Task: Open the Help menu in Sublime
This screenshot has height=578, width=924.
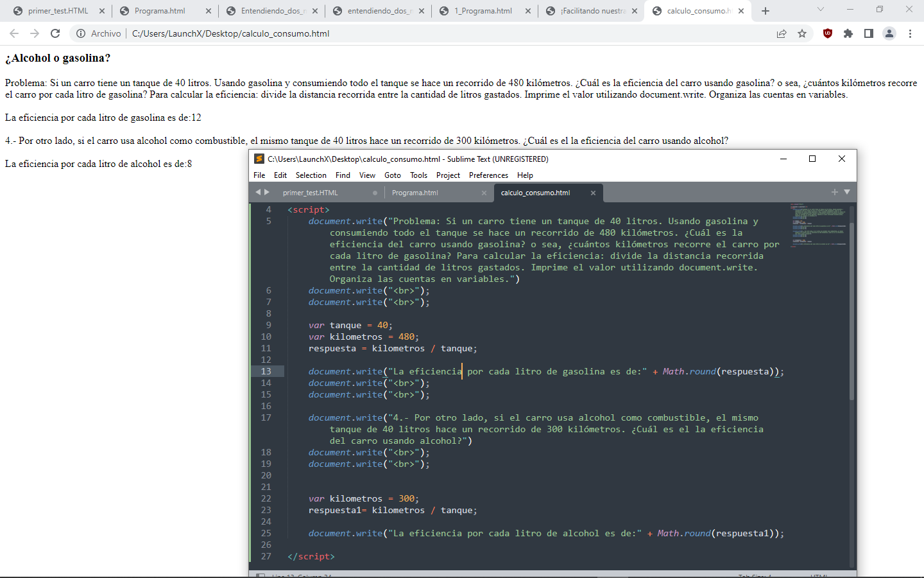Action: click(x=526, y=175)
